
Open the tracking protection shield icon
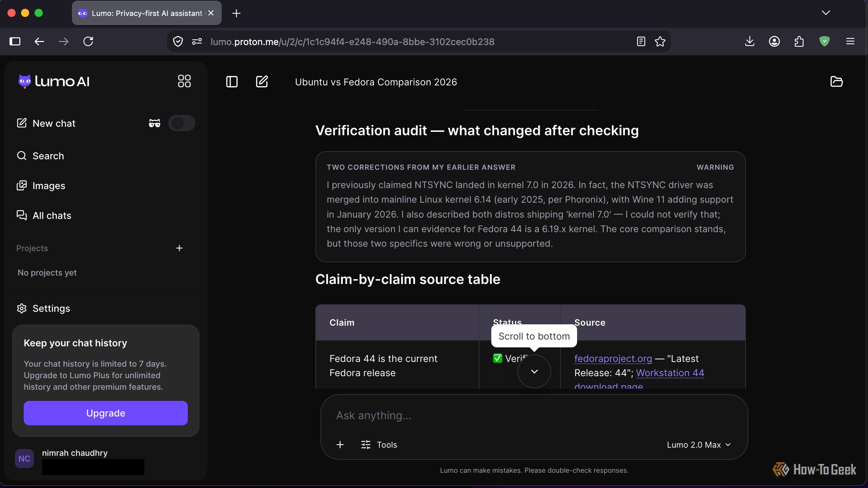[178, 42]
